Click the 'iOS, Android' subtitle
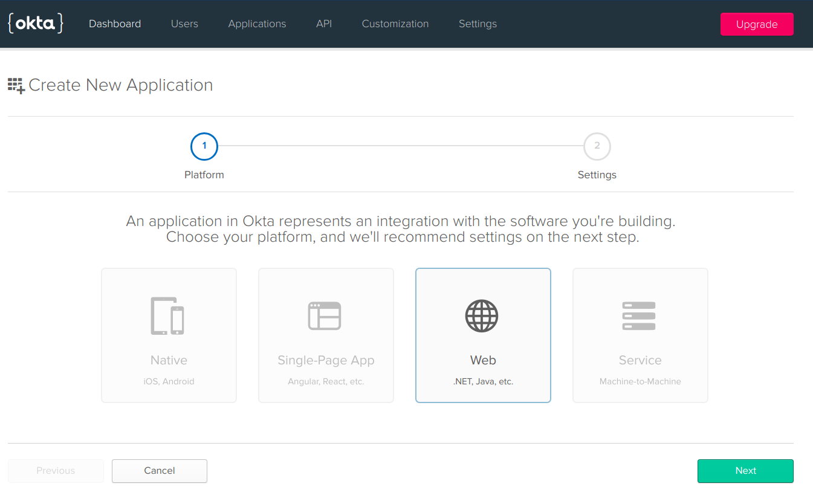Image resolution: width=813 pixels, height=504 pixels. click(x=169, y=381)
